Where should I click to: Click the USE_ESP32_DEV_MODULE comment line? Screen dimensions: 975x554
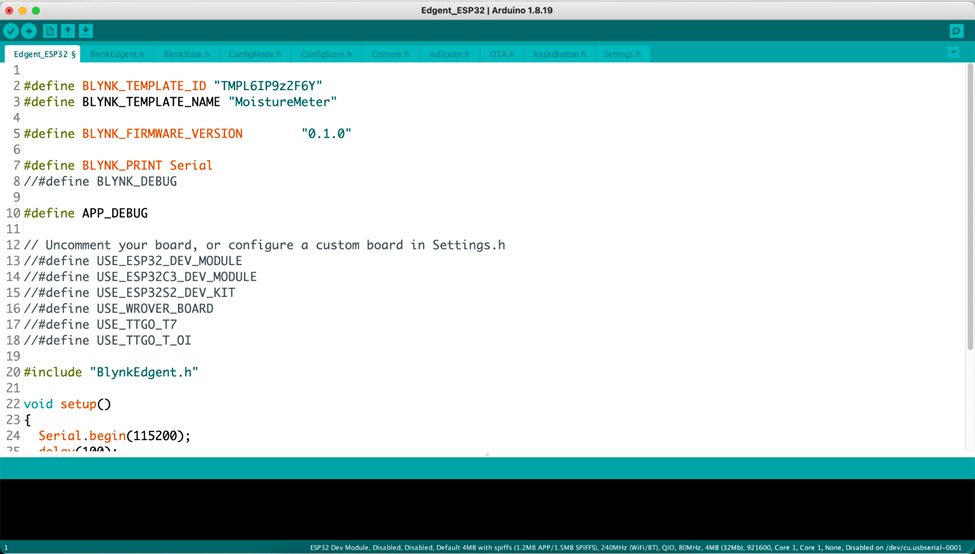(x=133, y=261)
